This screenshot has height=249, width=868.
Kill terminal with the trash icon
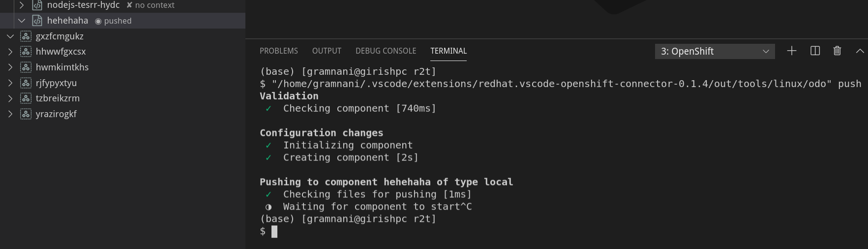click(x=837, y=51)
